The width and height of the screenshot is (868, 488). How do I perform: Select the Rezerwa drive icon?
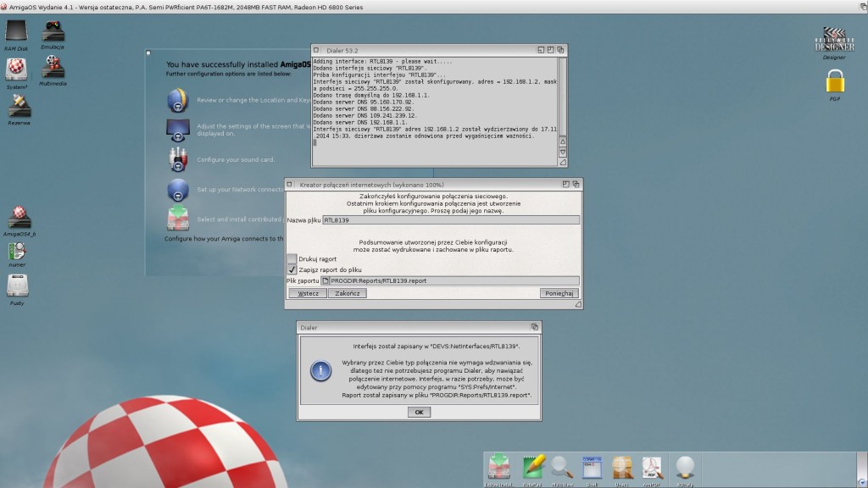point(19,106)
